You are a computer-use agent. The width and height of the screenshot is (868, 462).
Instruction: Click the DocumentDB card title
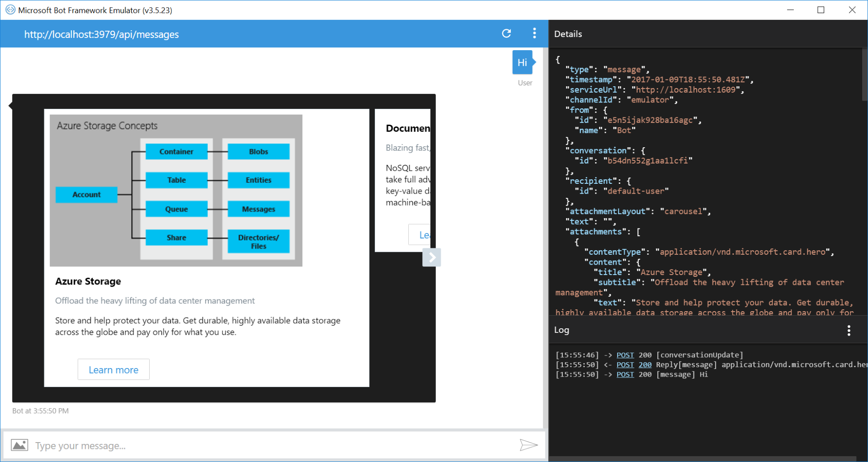(x=408, y=128)
